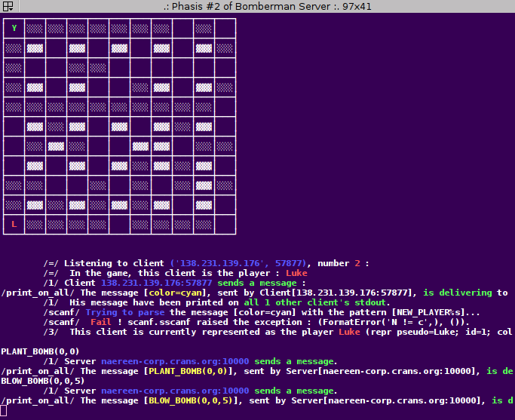Click the breakable block directly below Y
515x420 pixels.
pyautogui.click(x=14, y=48)
